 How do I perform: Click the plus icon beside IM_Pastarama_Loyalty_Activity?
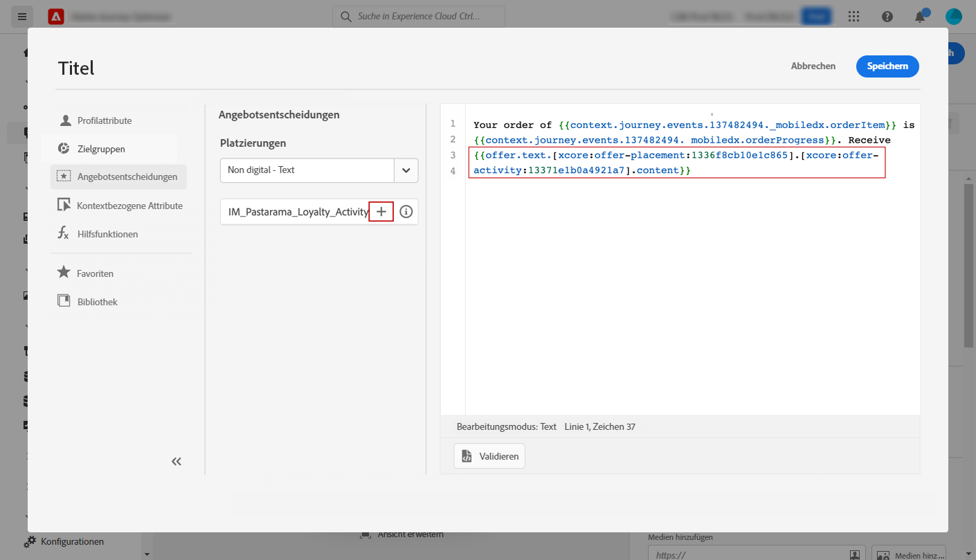click(x=381, y=212)
